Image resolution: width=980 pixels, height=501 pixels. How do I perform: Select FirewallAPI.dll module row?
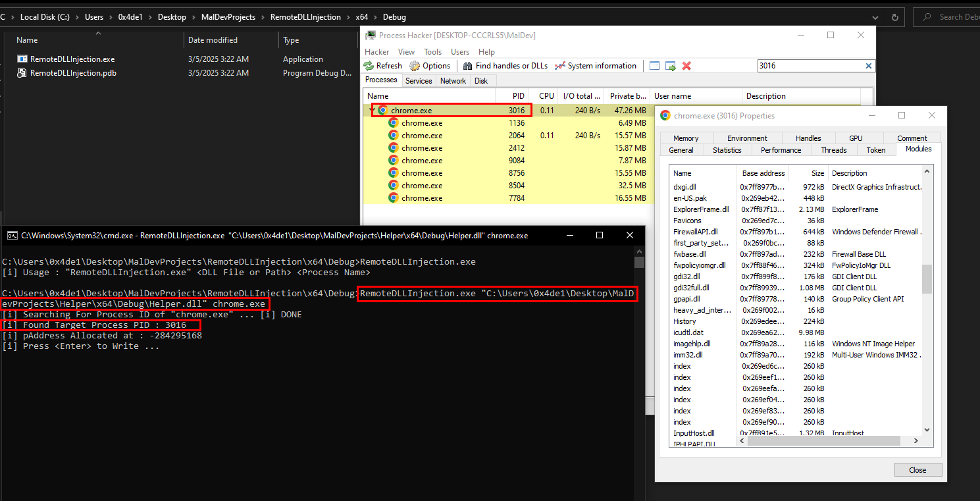tap(796, 232)
